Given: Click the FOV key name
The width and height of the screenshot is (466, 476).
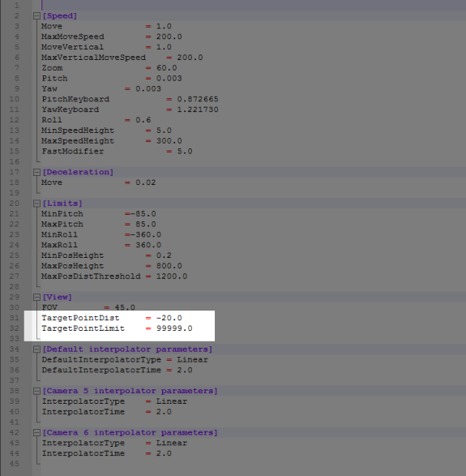Looking at the screenshot, I should 49,307.
